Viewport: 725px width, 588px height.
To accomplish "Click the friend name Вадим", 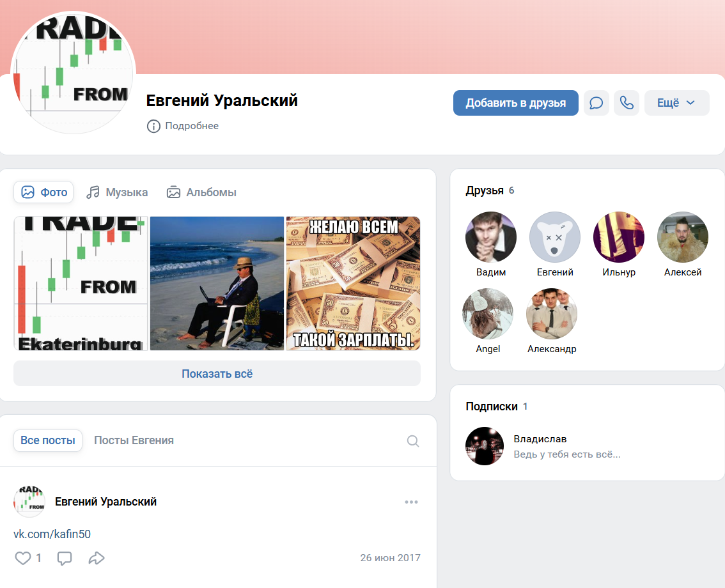I will click(491, 272).
